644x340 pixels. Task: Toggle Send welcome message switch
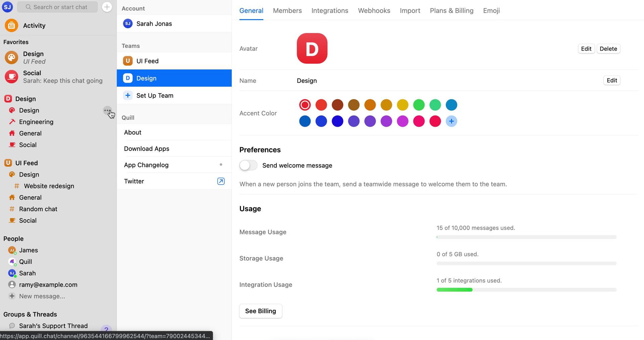click(x=249, y=165)
